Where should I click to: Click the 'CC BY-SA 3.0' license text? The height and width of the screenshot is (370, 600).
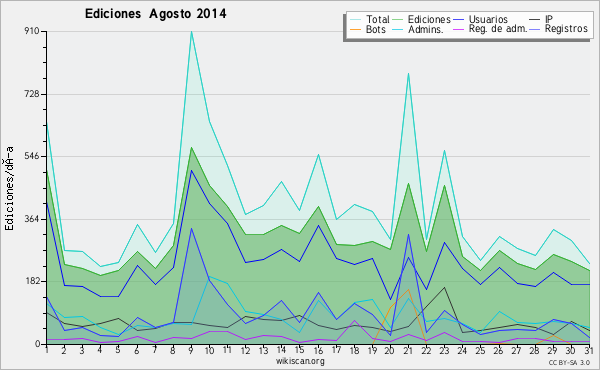click(x=569, y=363)
